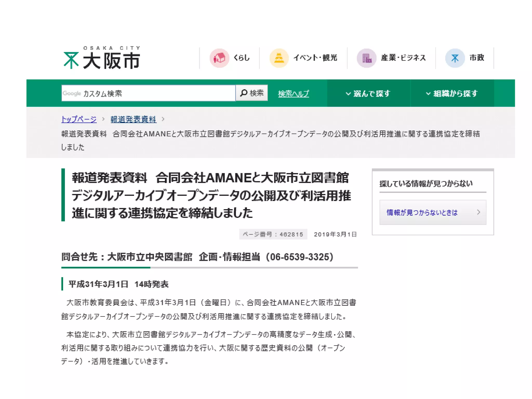
Task: Expand the 組織から探す dropdown menu
Action: [x=452, y=94]
